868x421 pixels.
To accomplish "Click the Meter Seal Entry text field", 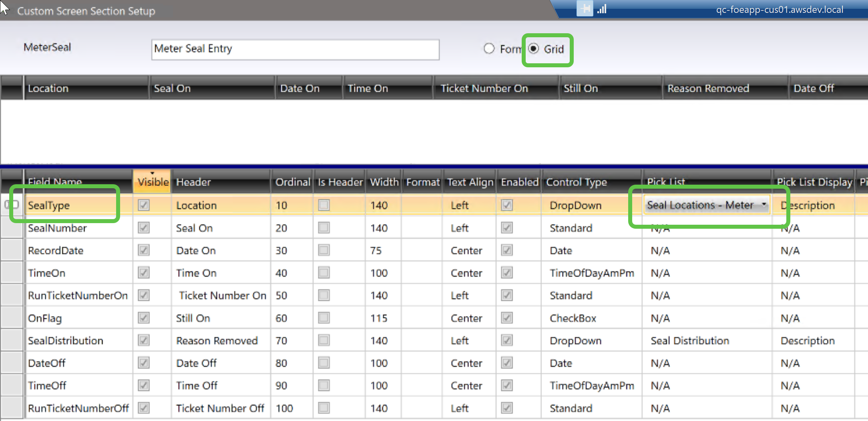I will pos(295,49).
